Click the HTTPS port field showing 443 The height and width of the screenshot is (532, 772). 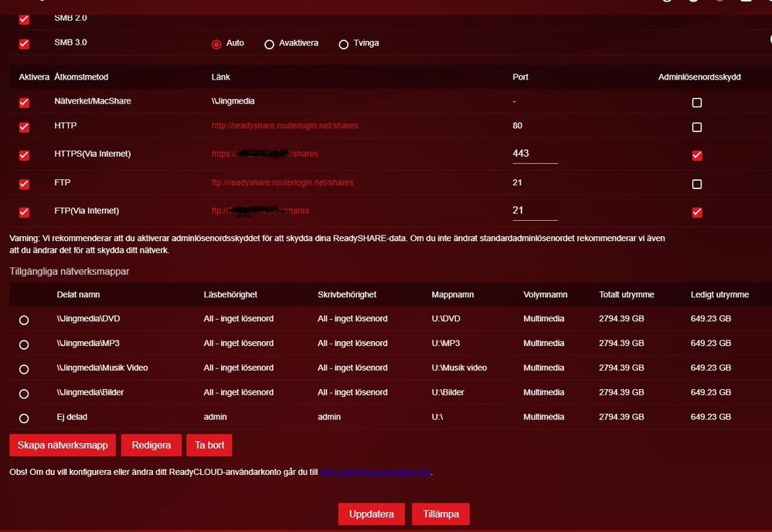[534, 154]
